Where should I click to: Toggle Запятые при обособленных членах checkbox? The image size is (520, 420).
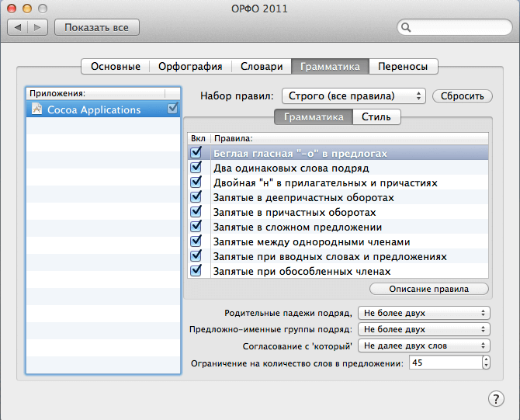(196, 269)
